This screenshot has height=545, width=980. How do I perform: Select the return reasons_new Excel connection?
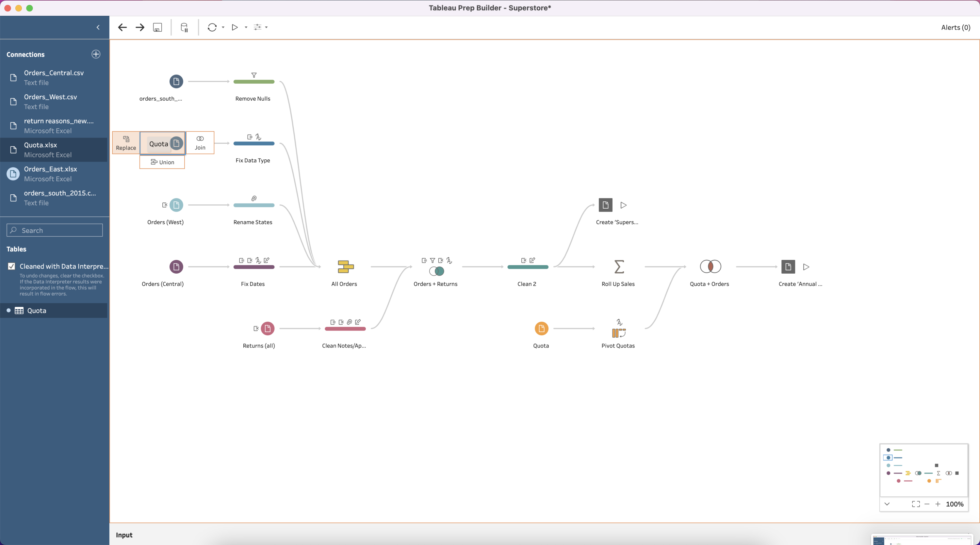pos(54,125)
